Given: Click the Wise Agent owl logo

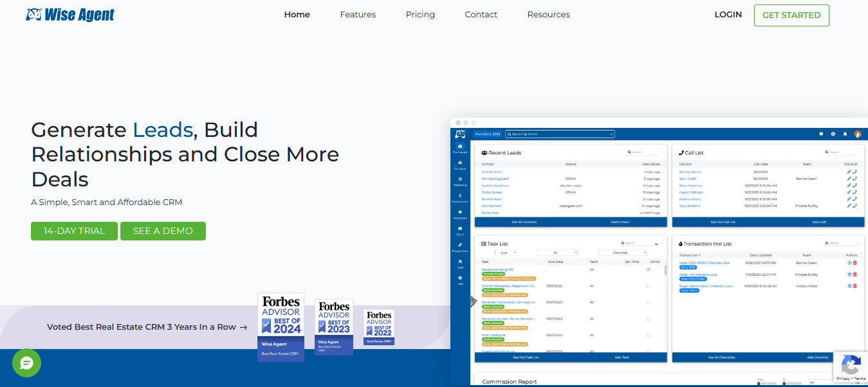Looking at the screenshot, I should pos(70,14).
